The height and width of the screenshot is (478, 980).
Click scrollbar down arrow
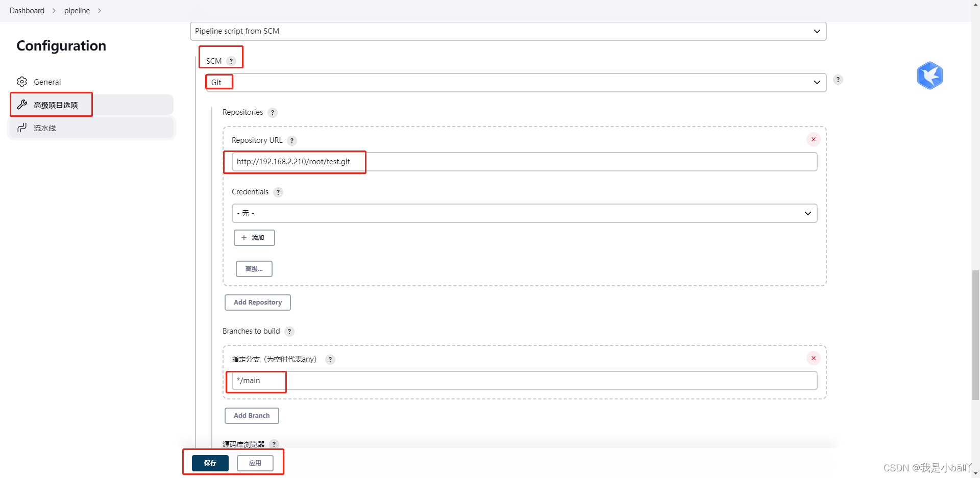click(x=975, y=474)
